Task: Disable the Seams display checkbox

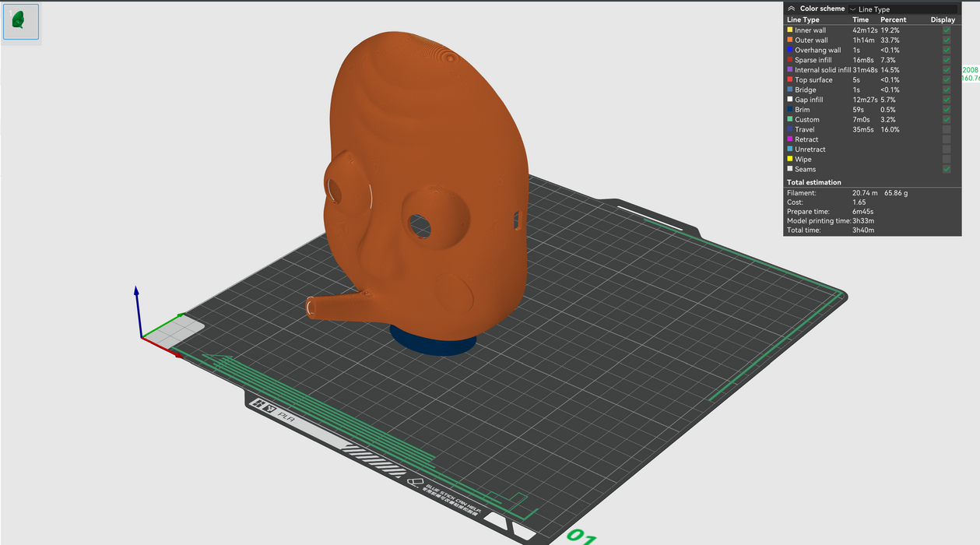Action: point(947,169)
